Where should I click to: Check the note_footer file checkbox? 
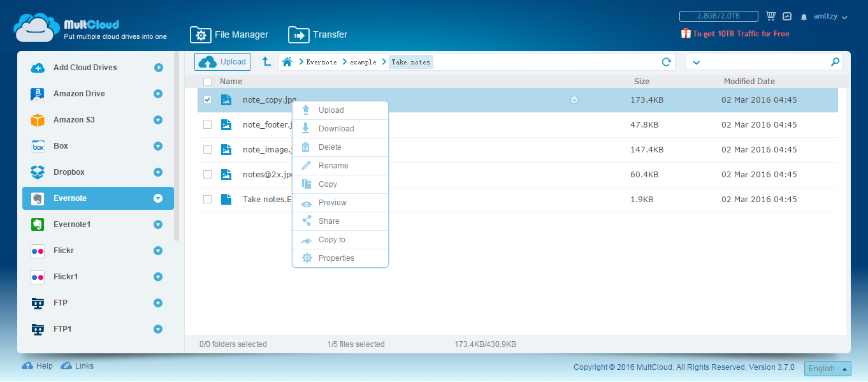pos(207,125)
